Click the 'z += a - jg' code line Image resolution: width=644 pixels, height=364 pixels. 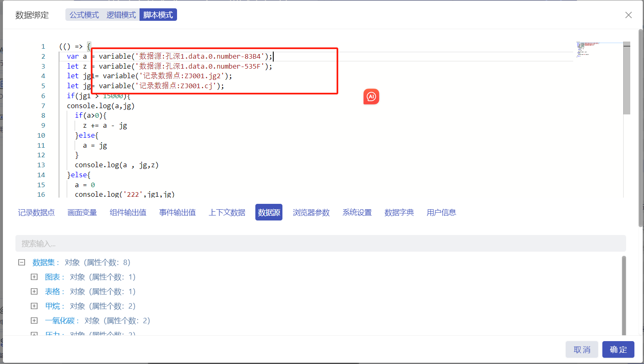pyautogui.click(x=105, y=126)
